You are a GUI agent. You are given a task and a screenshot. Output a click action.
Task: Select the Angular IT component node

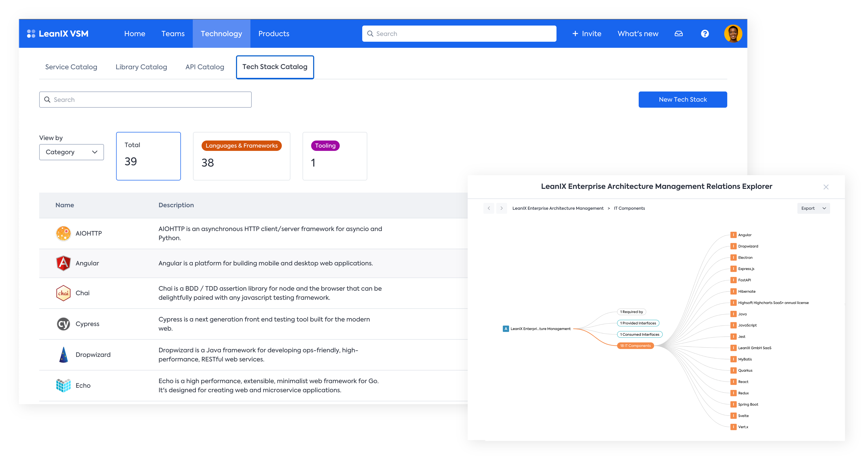[741, 235]
